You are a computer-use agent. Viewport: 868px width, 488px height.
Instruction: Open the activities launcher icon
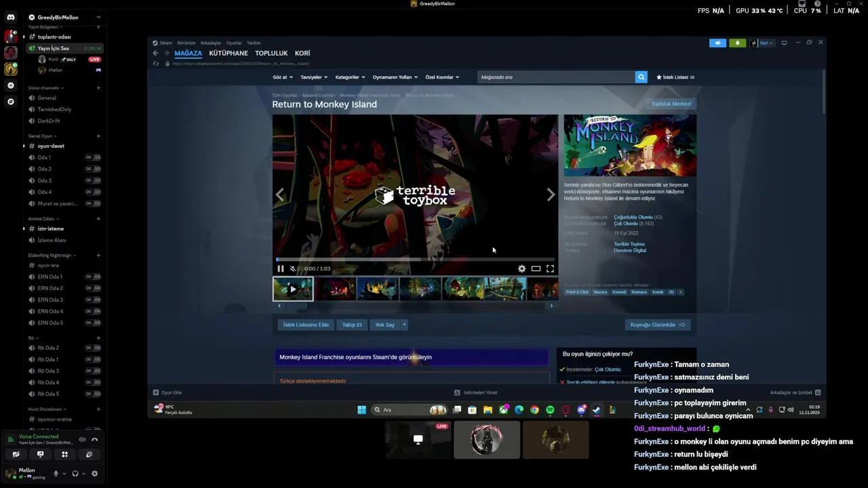(64, 455)
